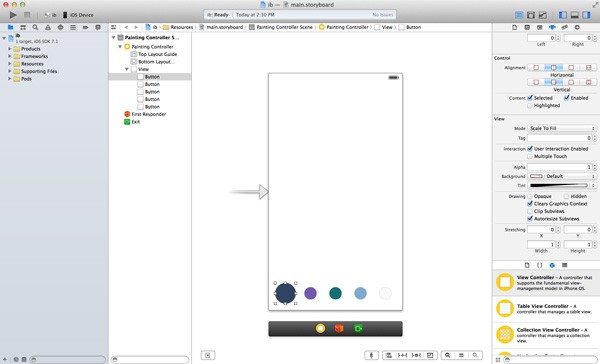
Task: Click the Alpha value field
Action: 559,167
